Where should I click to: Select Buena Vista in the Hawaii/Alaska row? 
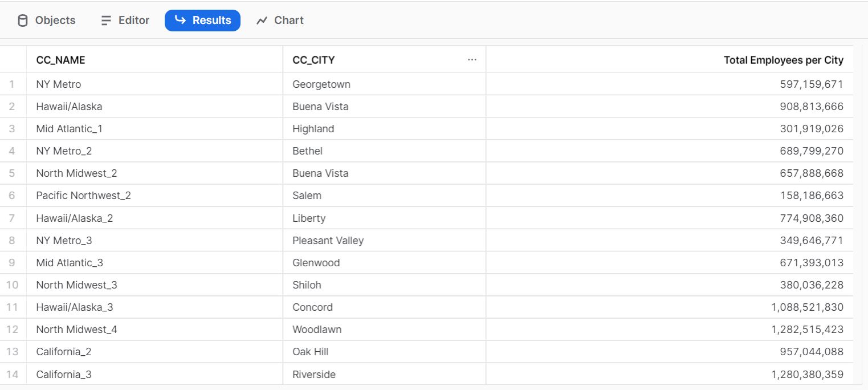point(384,107)
